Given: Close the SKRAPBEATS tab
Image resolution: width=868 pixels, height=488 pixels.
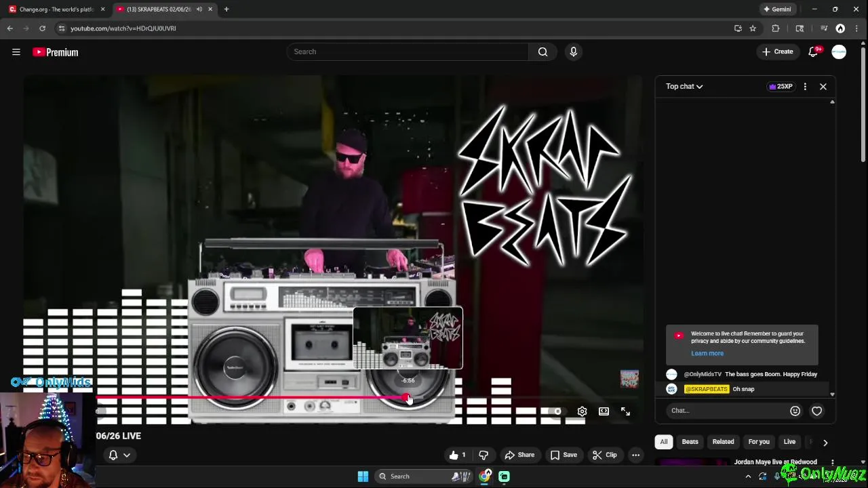Looking at the screenshot, I should click(210, 9).
